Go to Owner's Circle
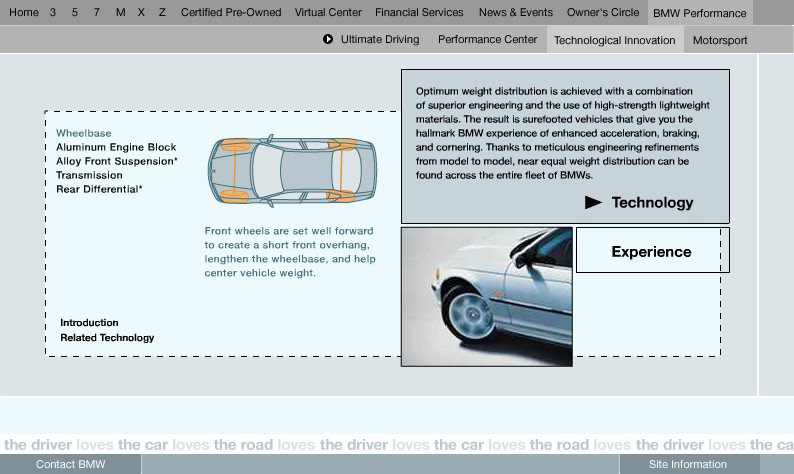Screen dimensions: 794x474 click(603, 12)
